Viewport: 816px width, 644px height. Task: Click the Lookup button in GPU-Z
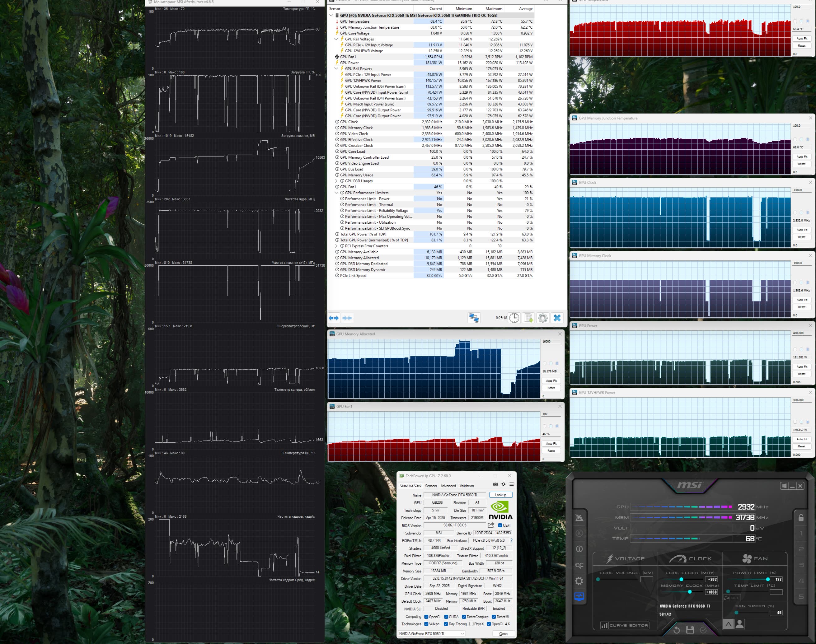(500, 495)
